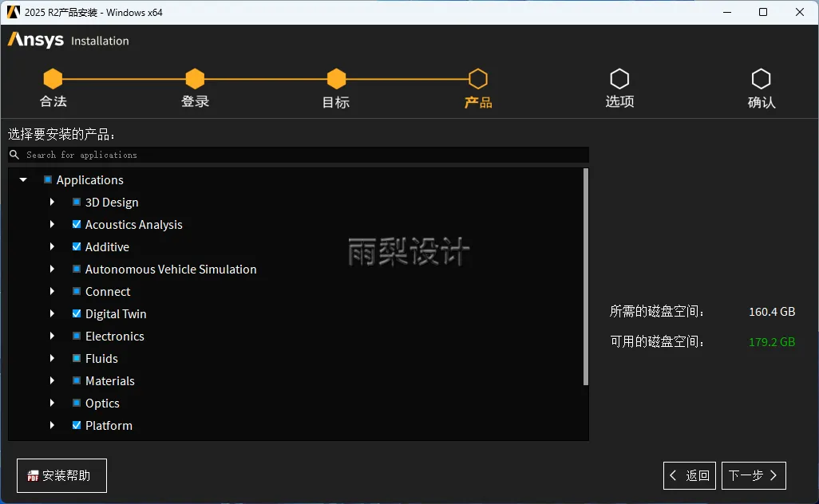The image size is (819, 504).
Task: Expand the Platform node
Action: [52, 425]
